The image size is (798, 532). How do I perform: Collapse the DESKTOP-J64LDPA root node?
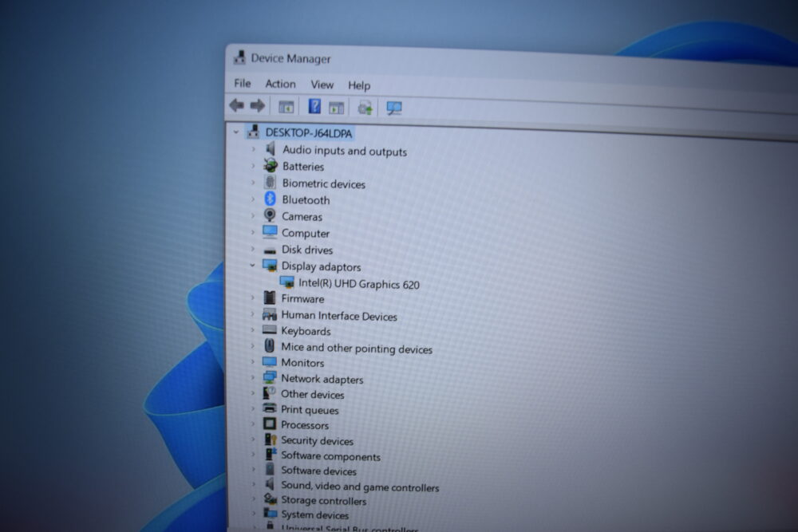pyautogui.click(x=235, y=132)
